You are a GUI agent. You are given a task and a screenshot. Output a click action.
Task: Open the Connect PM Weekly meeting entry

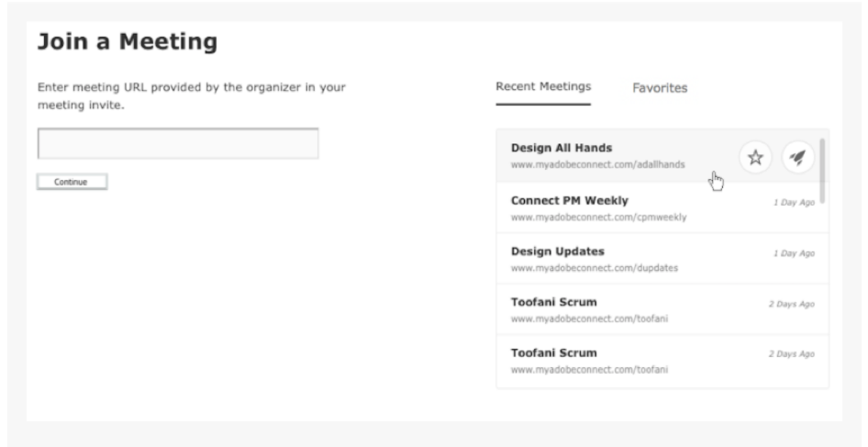click(x=662, y=207)
